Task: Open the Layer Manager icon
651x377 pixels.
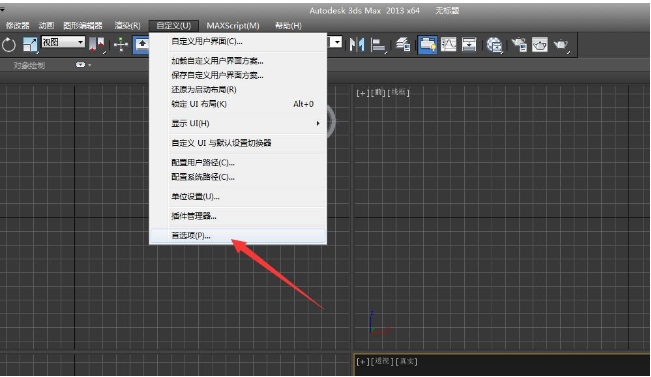Action: pos(402,44)
